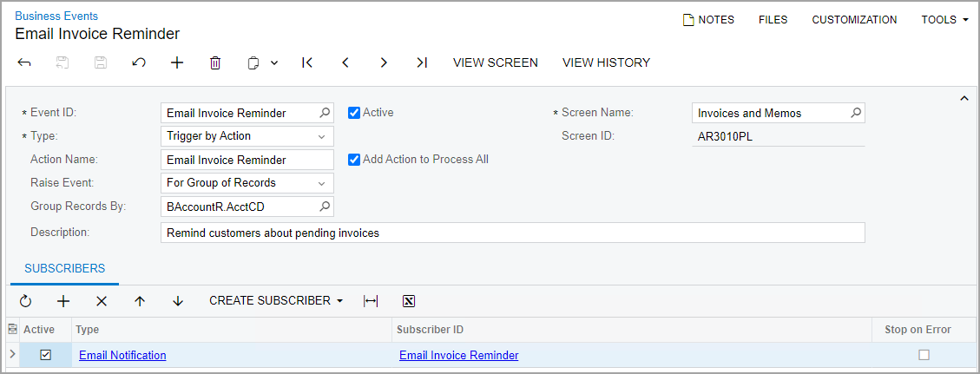
Task: Click the Description text field
Action: point(512,233)
